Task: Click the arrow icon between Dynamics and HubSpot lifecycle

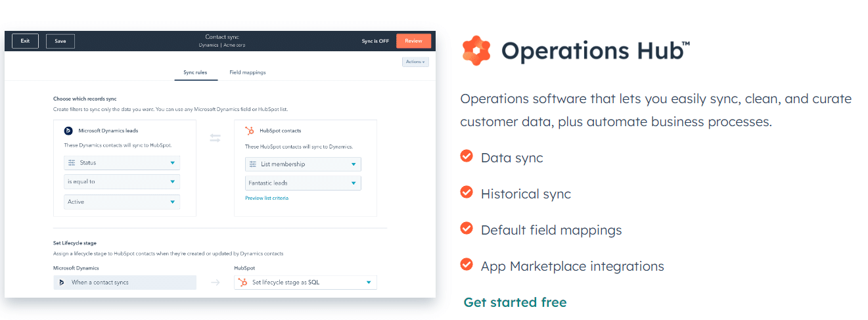Action: click(x=215, y=283)
